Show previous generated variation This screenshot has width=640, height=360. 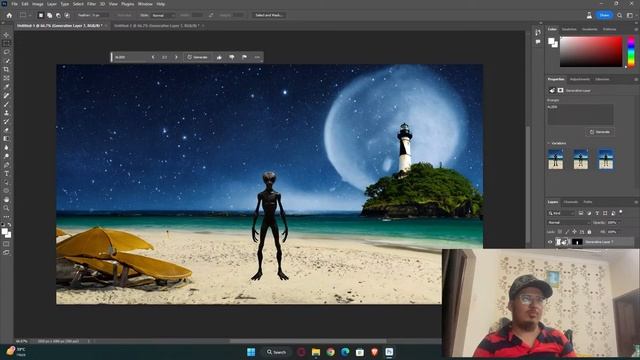click(153, 58)
